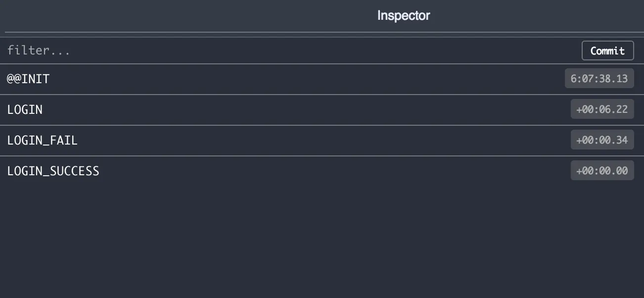Toggle timestamp display on @@INIT row
644x298 pixels.
[599, 78]
